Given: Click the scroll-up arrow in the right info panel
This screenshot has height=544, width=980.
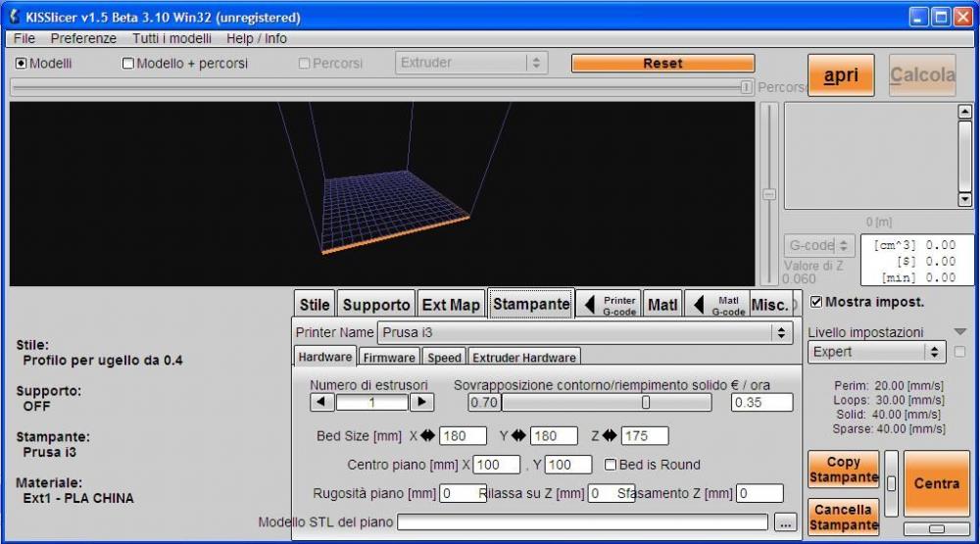Looking at the screenshot, I should tap(964, 112).
